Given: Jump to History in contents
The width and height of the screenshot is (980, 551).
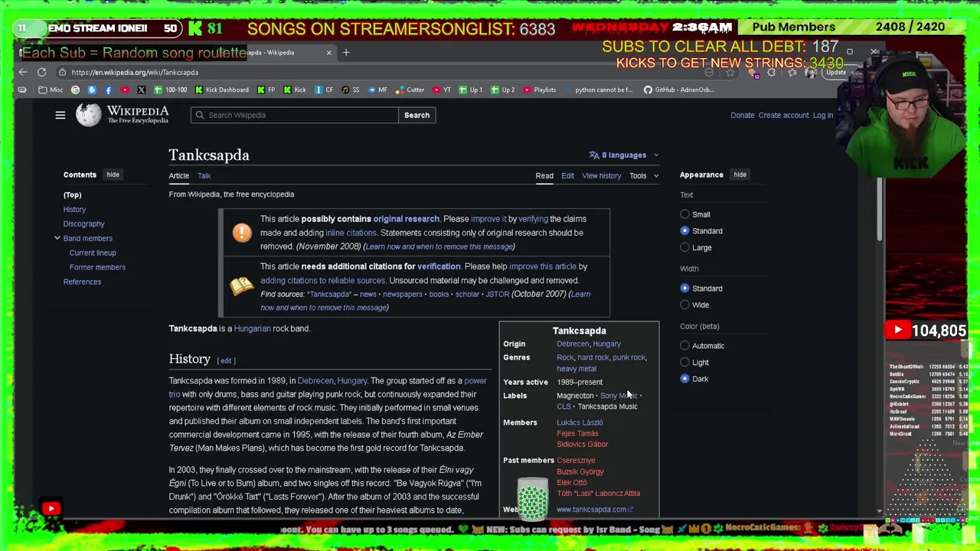Looking at the screenshot, I should click(x=74, y=210).
